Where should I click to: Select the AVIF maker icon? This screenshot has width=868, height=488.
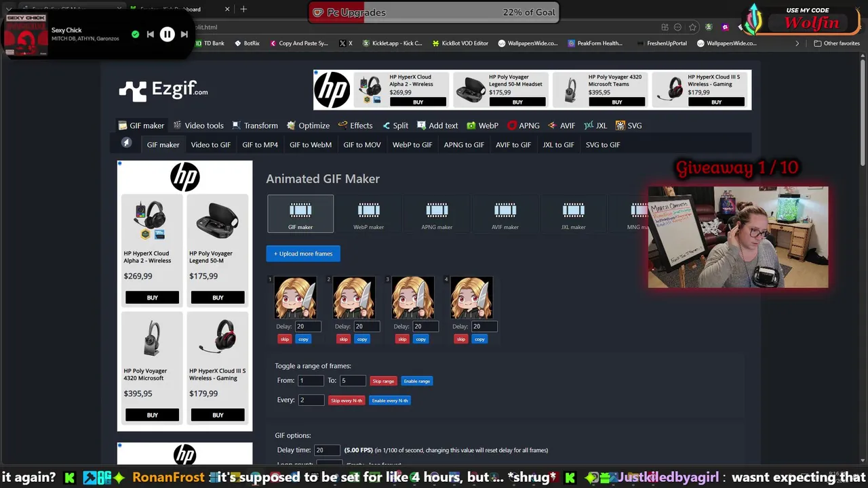click(505, 213)
